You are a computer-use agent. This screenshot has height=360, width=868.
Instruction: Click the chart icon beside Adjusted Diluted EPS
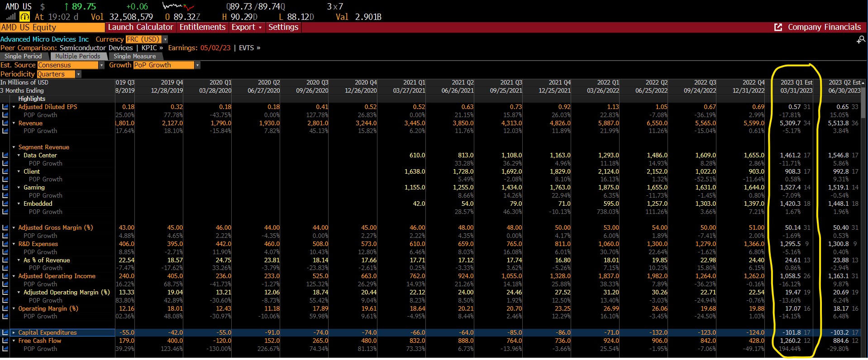click(x=5, y=107)
